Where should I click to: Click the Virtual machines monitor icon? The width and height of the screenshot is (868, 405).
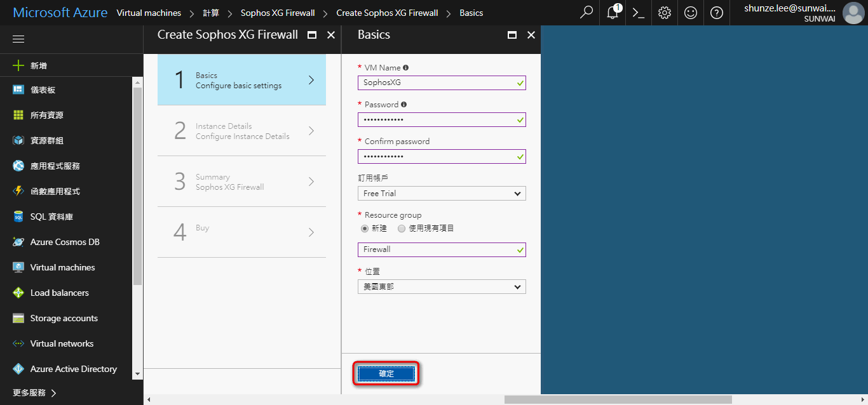click(x=18, y=267)
